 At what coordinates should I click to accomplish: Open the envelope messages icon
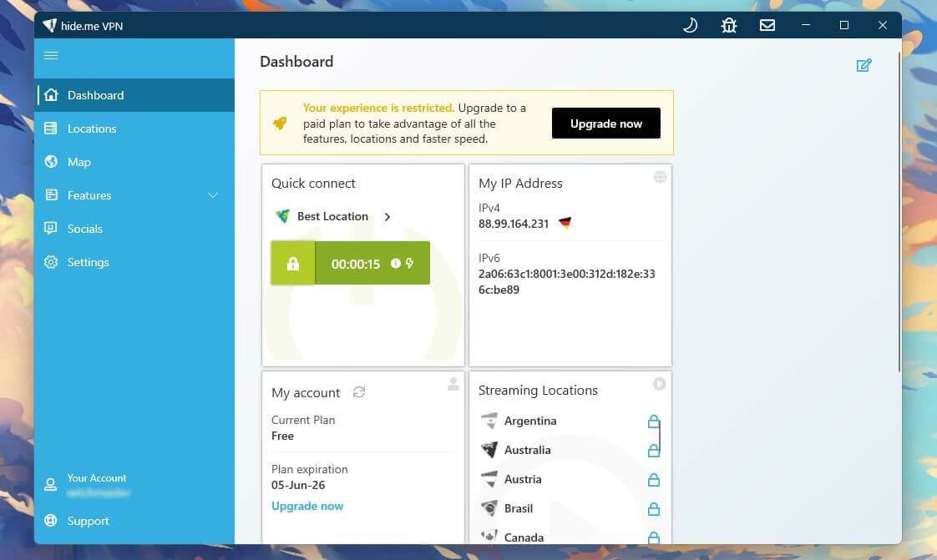pyautogui.click(x=767, y=25)
